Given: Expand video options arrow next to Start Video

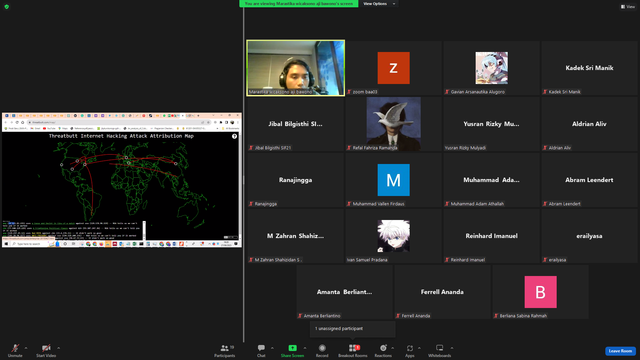Looking at the screenshot, I should pyautogui.click(x=59, y=348).
